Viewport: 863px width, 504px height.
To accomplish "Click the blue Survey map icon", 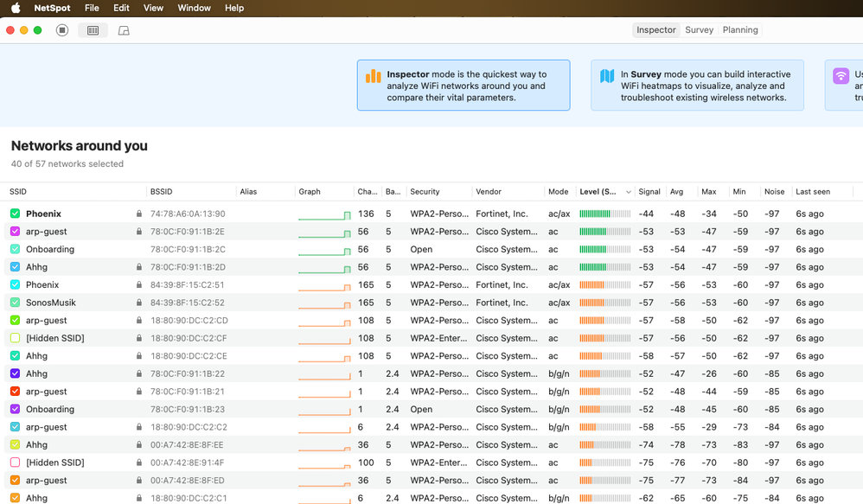I will tap(607, 76).
